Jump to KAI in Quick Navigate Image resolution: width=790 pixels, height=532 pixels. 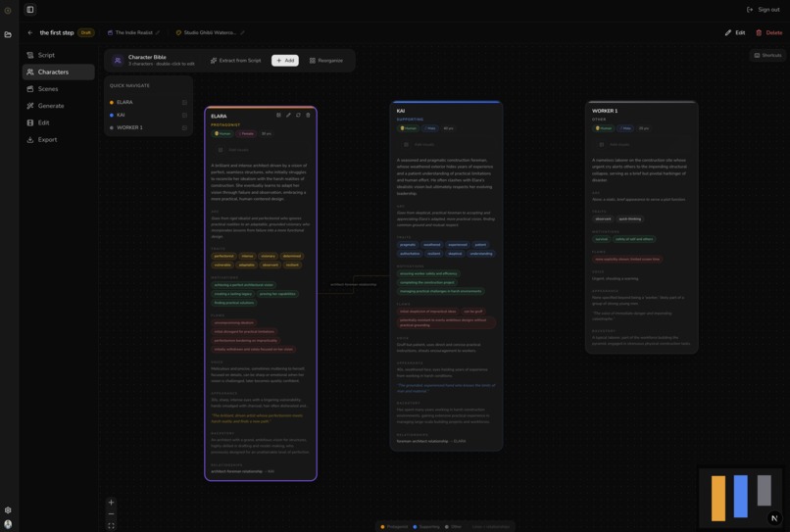point(121,115)
